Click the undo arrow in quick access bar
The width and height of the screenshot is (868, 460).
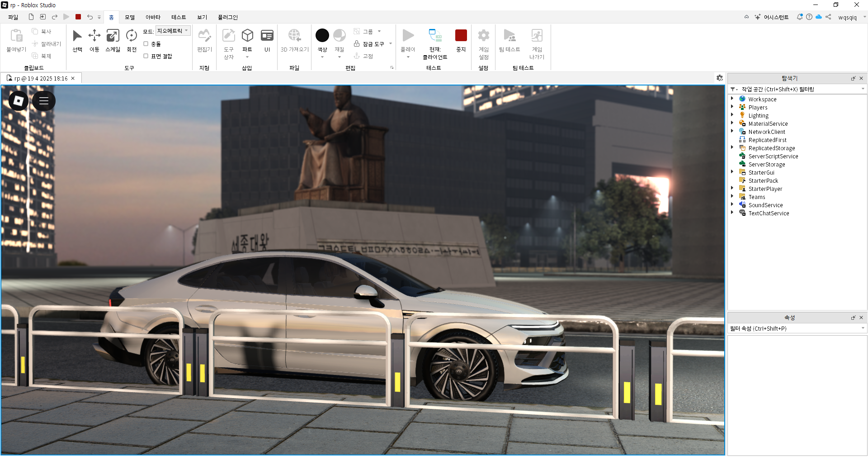[x=90, y=17]
